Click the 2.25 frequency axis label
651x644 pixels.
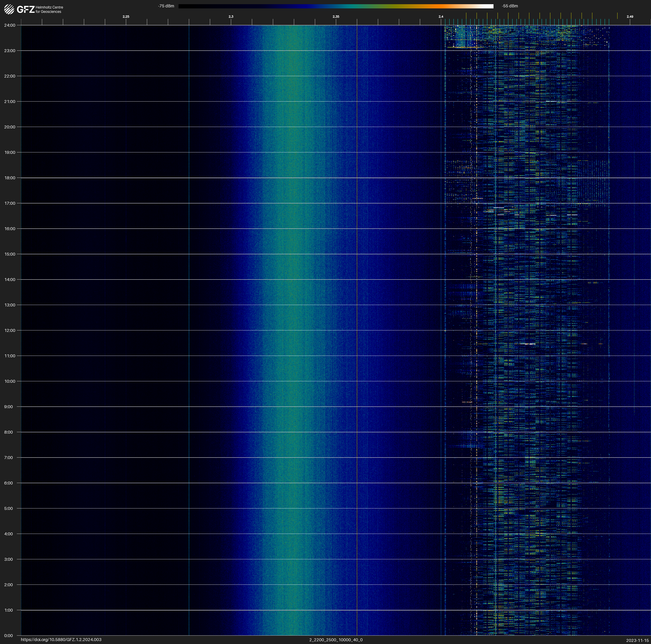click(126, 17)
